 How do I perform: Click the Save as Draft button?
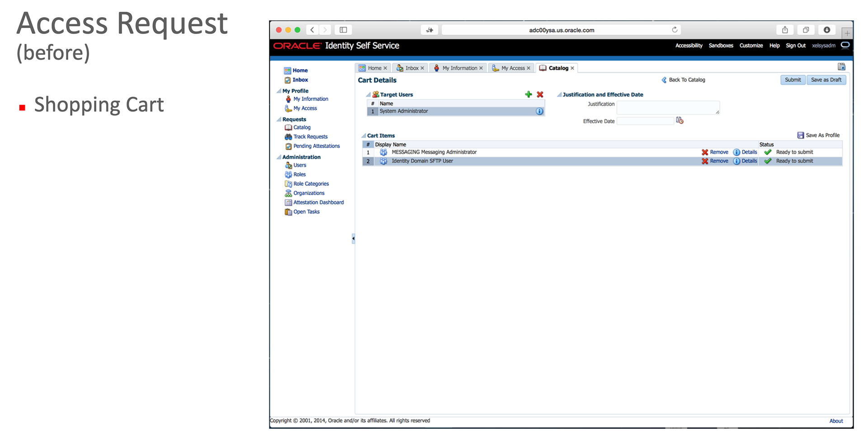pyautogui.click(x=826, y=80)
